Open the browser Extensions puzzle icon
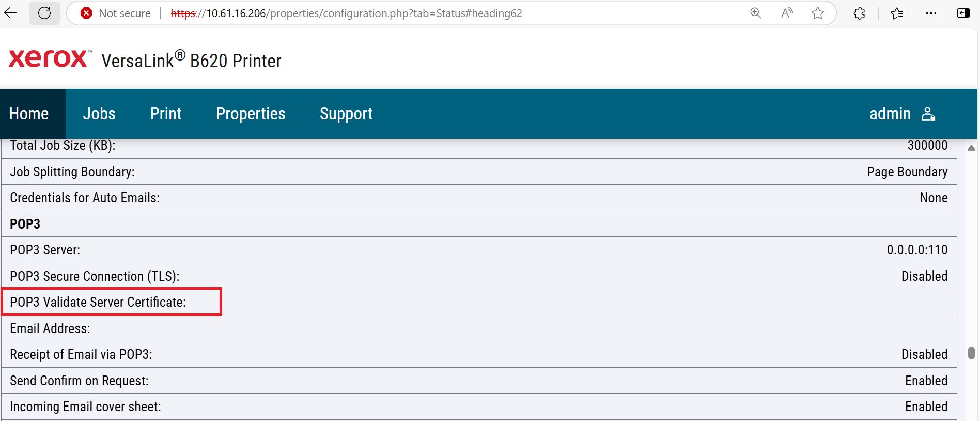Screen dimensions: 980x421 tap(860, 13)
